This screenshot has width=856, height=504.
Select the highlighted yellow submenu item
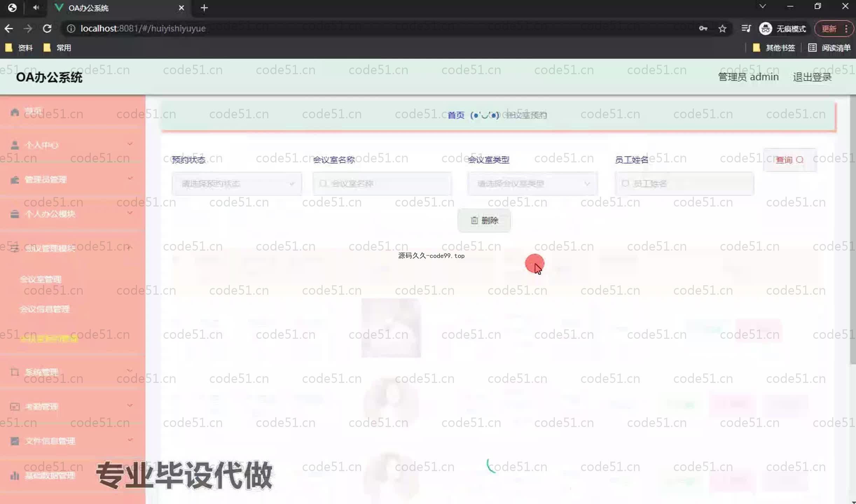coord(49,338)
